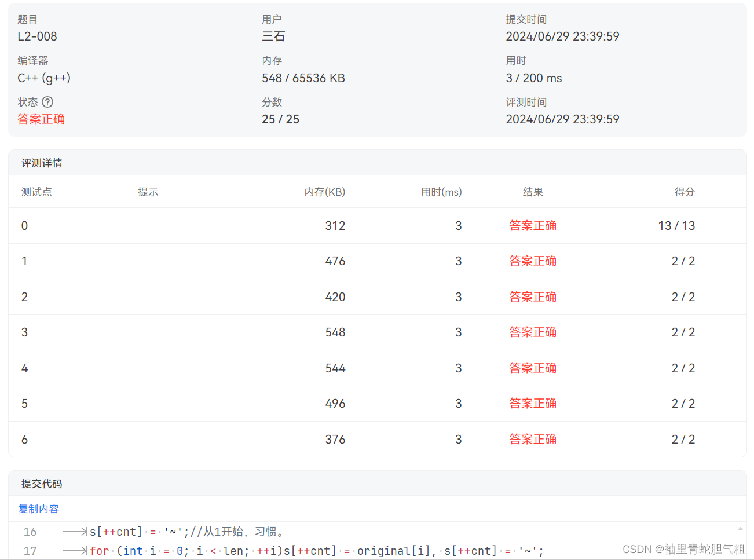Viewport: 754px width, 560px height.
Task: Sort by the 内存(KB) column header
Action: click(x=325, y=192)
